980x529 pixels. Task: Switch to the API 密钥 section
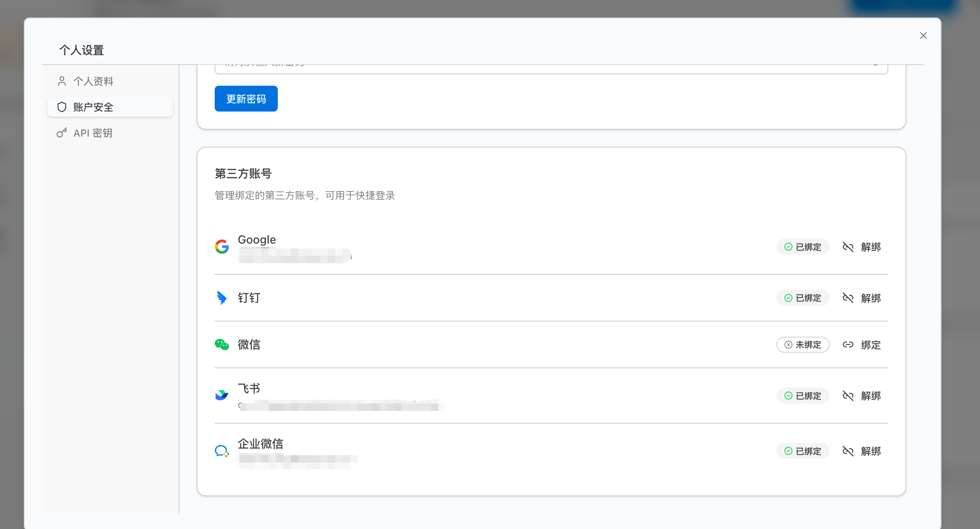93,132
